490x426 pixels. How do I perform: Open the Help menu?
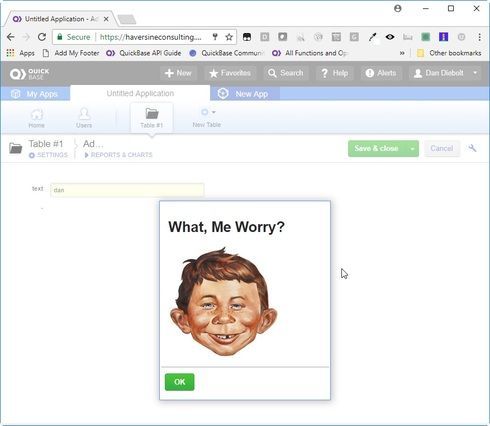pyautogui.click(x=335, y=73)
